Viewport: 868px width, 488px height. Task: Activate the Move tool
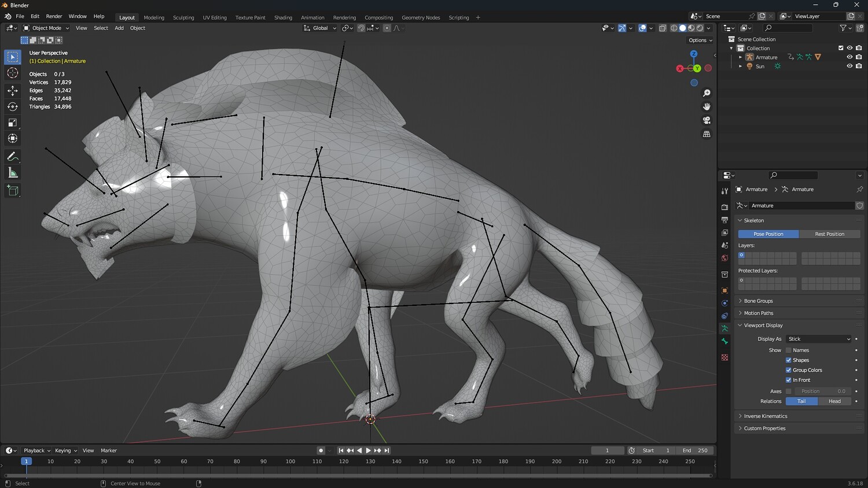(x=13, y=90)
